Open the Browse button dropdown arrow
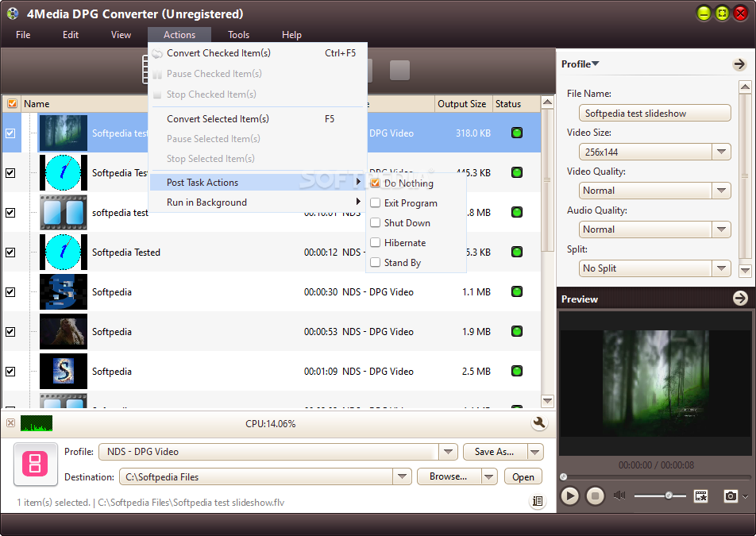 489,476
